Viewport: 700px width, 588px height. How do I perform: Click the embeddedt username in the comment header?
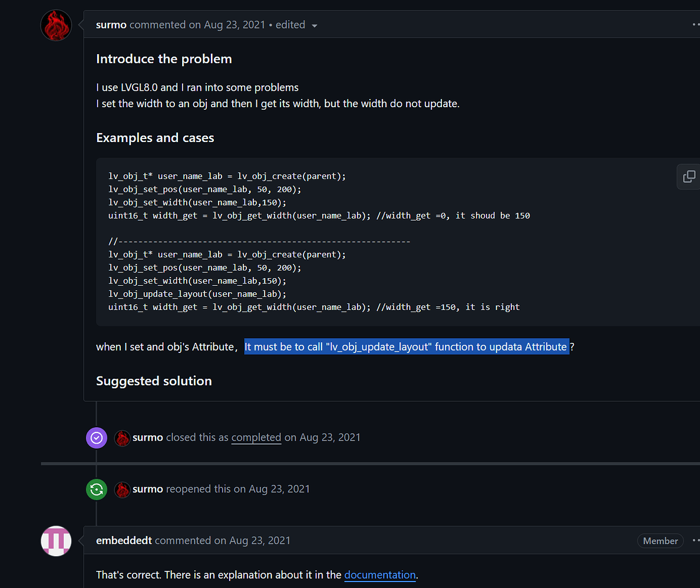pyautogui.click(x=124, y=540)
